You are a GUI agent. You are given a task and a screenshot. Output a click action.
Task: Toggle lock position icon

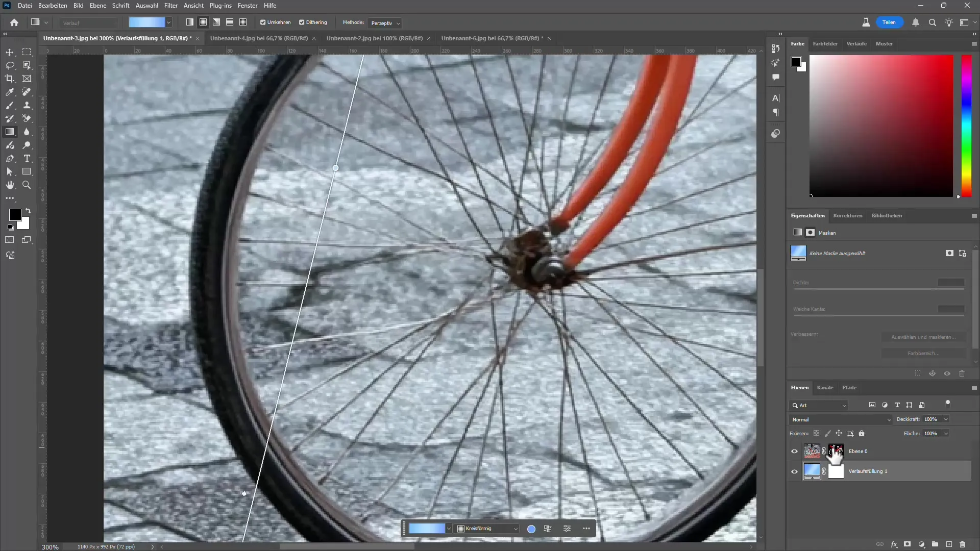point(839,434)
